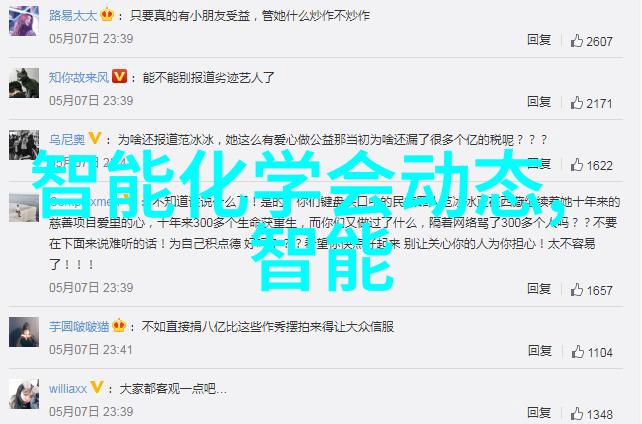Image resolution: width=642 pixels, height=424 pixels.
Task: Click thumbs-up icon beside 2171
Action: coord(576,103)
